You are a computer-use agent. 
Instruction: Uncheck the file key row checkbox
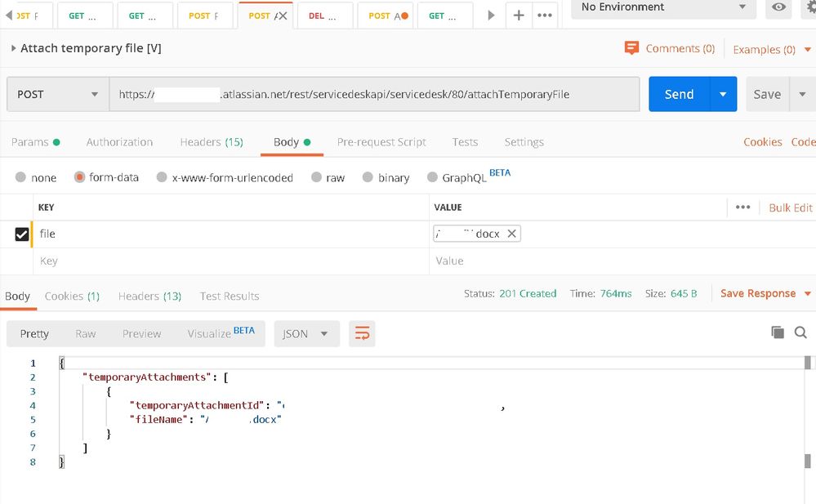click(x=22, y=234)
